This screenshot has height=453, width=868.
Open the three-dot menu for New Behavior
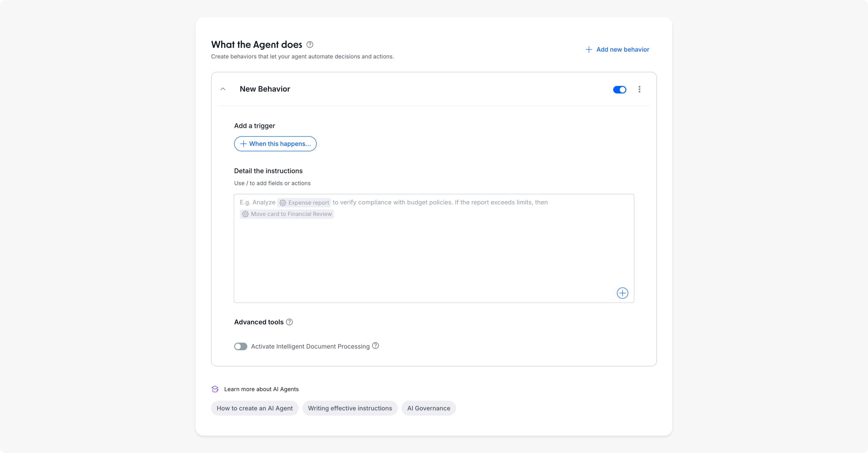click(x=639, y=89)
